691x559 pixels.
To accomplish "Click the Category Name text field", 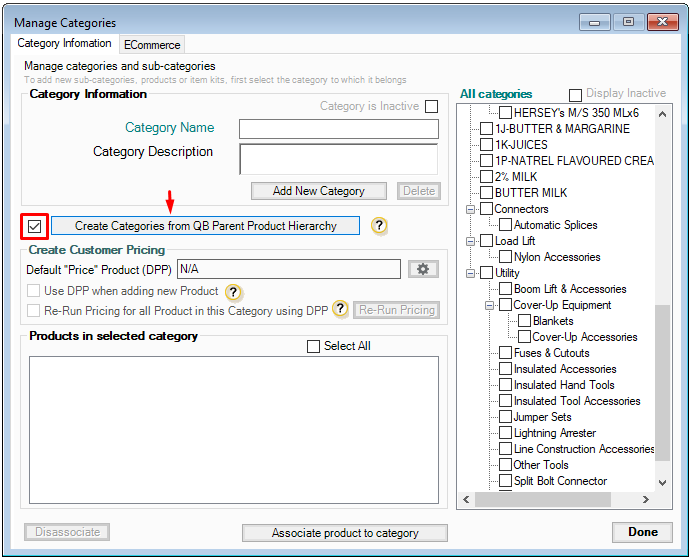I will click(338, 129).
